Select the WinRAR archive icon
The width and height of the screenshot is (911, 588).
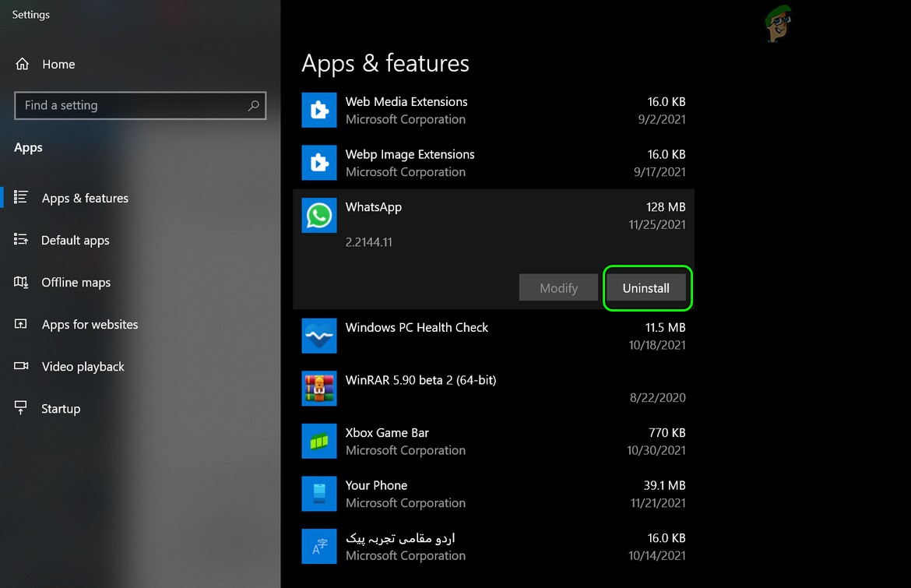pyautogui.click(x=318, y=389)
